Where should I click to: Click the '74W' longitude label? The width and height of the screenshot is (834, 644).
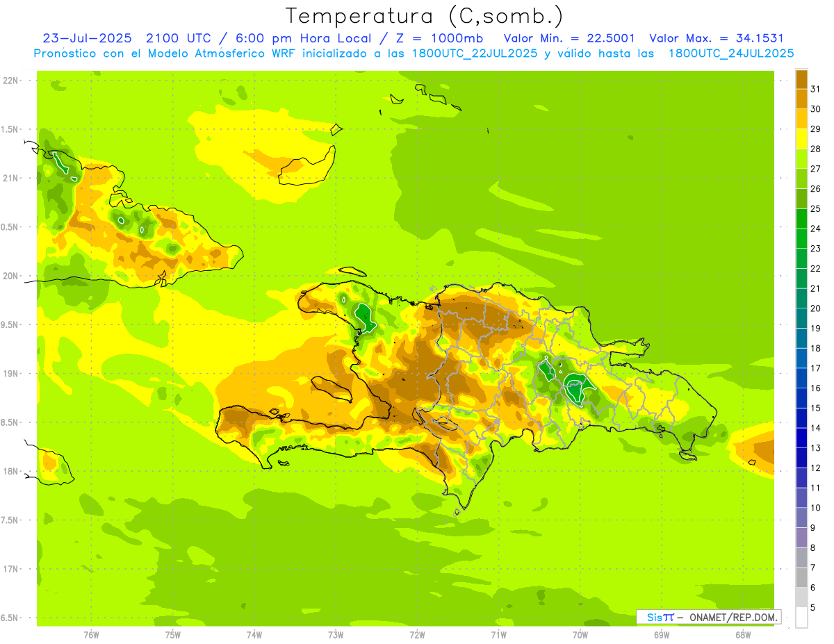point(254,634)
